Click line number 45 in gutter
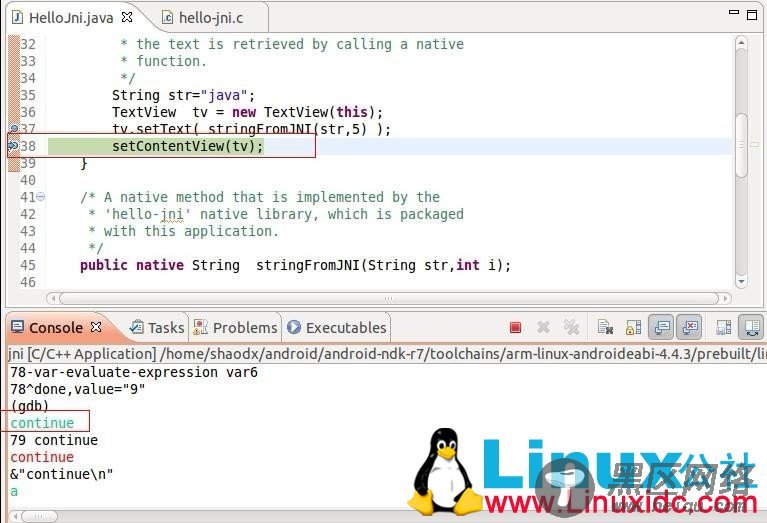 tap(28, 265)
